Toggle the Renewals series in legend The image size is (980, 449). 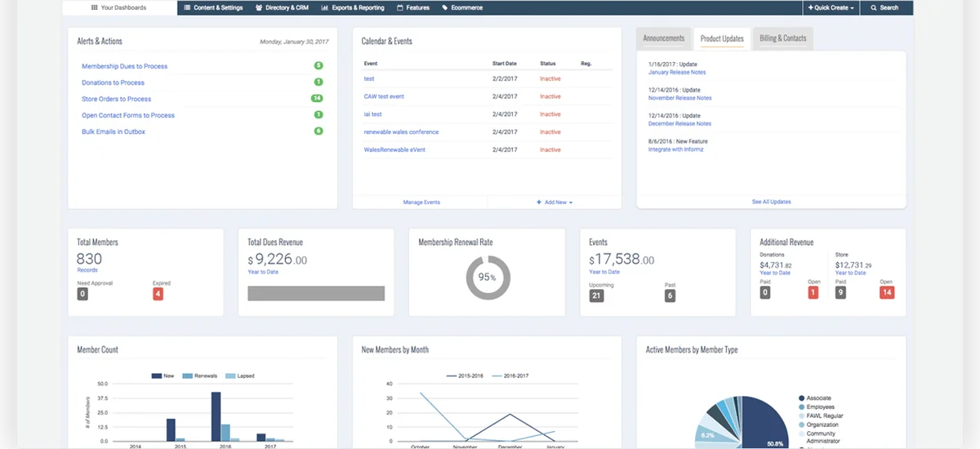coord(199,376)
